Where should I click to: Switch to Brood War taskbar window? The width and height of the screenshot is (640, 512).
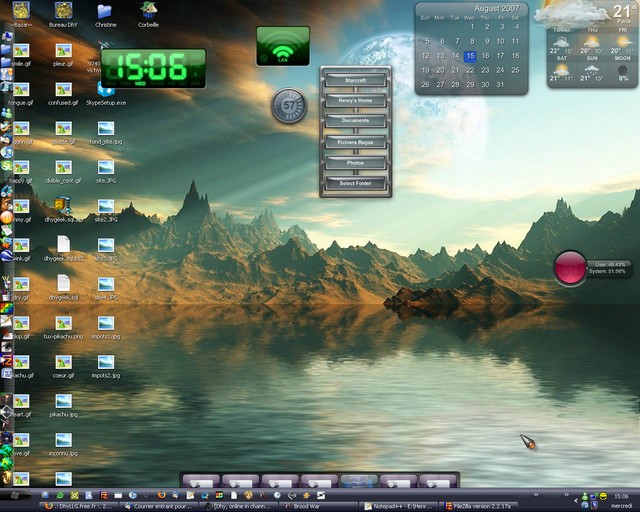tap(320, 506)
